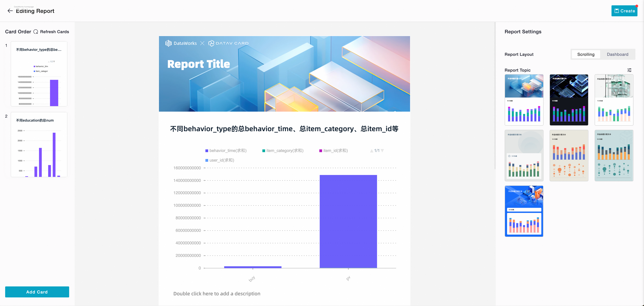Image resolution: width=644 pixels, height=306 pixels.
Task: Select the dark black report topic theme
Action: tap(569, 100)
